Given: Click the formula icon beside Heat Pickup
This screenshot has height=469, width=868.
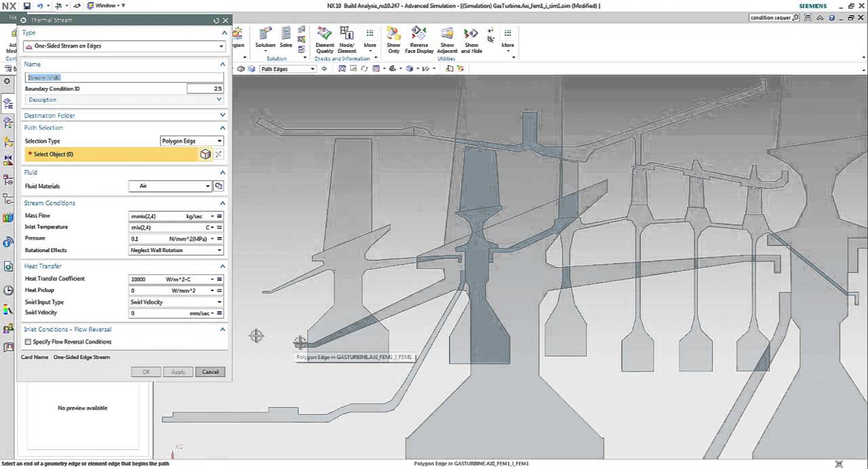Looking at the screenshot, I should (x=220, y=291).
